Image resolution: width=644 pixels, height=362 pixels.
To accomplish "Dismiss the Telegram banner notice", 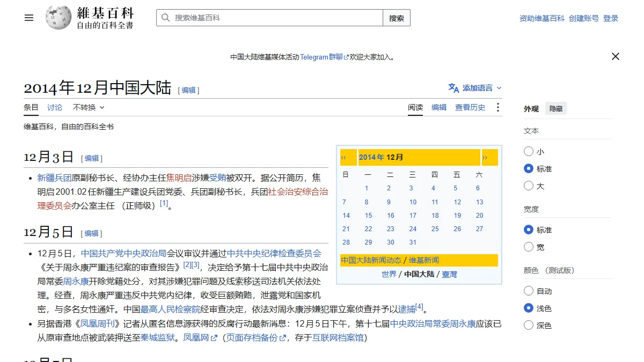I will [x=616, y=56].
